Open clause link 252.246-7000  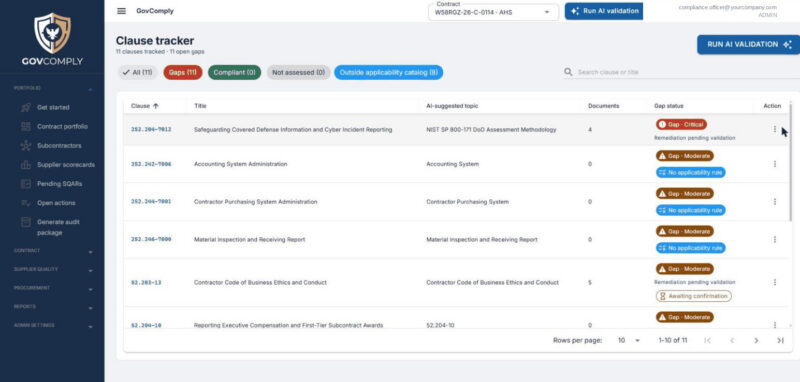(151, 240)
